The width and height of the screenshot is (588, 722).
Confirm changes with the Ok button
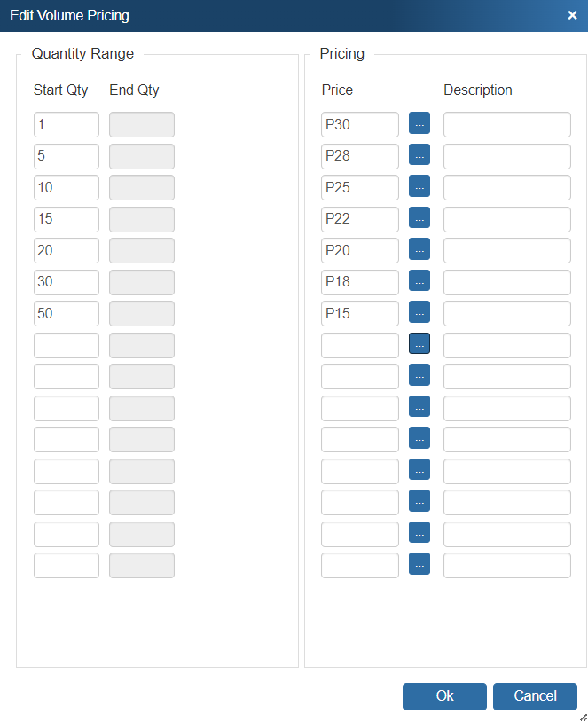(444, 696)
